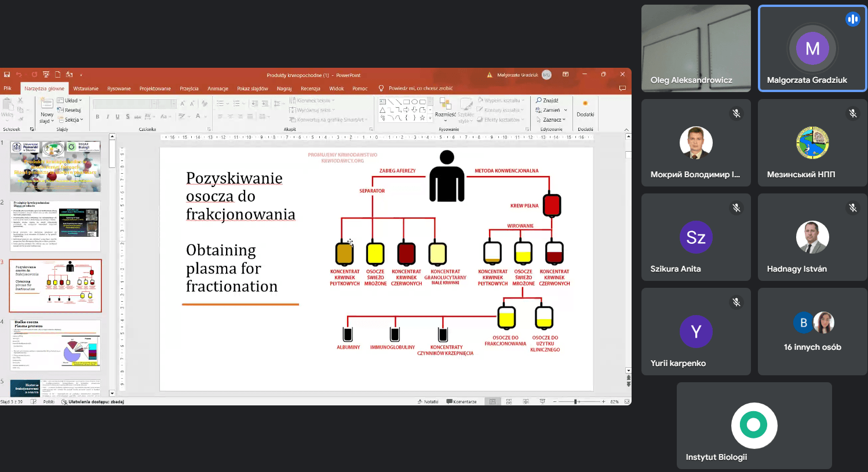Viewport: 868px width, 472px height.
Task: Create a new document from quick access toolbar
Action: click(x=57, y=75)
